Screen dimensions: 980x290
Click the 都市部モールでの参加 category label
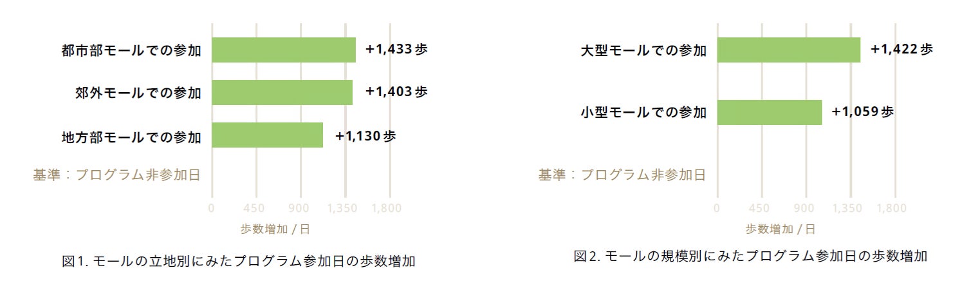click(x=131, y=50)
